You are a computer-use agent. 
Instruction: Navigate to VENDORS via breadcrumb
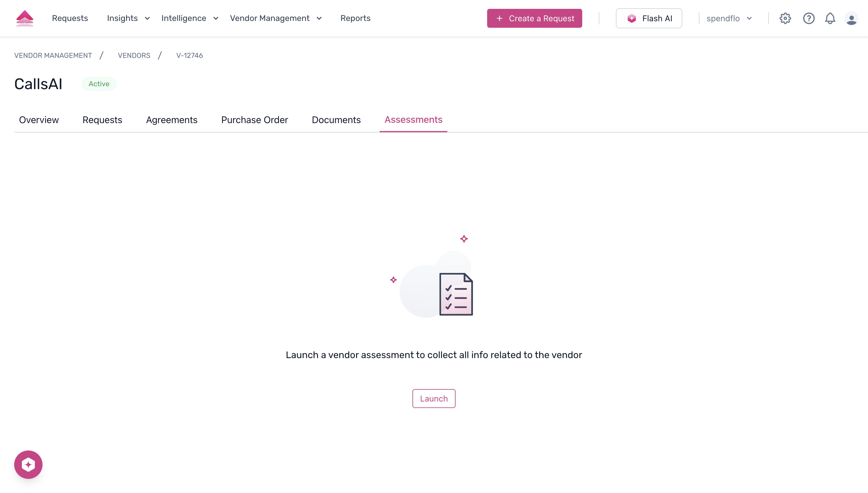134,55
